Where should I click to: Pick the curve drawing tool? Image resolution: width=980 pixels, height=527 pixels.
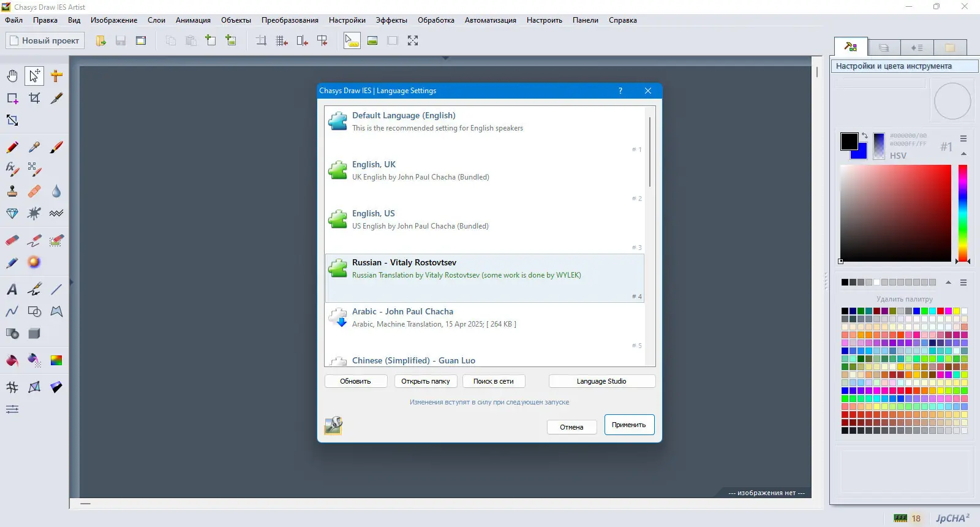point(12,311)
